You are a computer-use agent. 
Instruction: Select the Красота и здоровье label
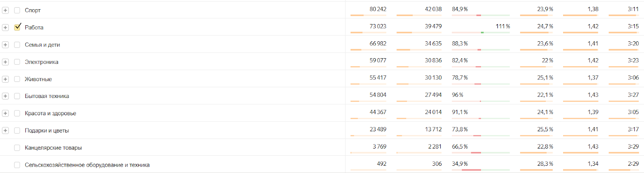[x=50, y=114]
